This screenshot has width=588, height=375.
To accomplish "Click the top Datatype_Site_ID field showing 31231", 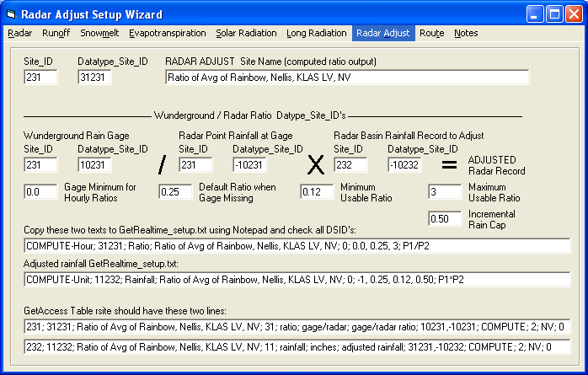I will point(94,78).
